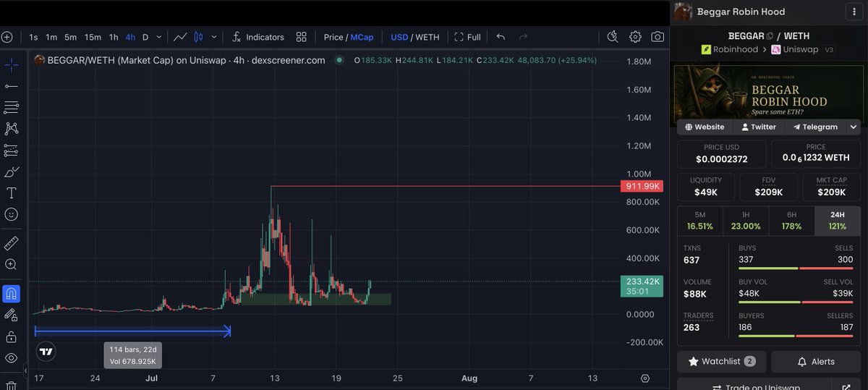Open the Alerts button
The image size is (868, 390).
(x=816, y=361)
